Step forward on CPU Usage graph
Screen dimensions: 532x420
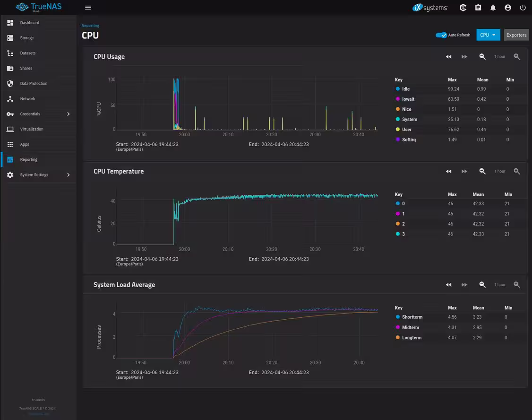point(464,57)
